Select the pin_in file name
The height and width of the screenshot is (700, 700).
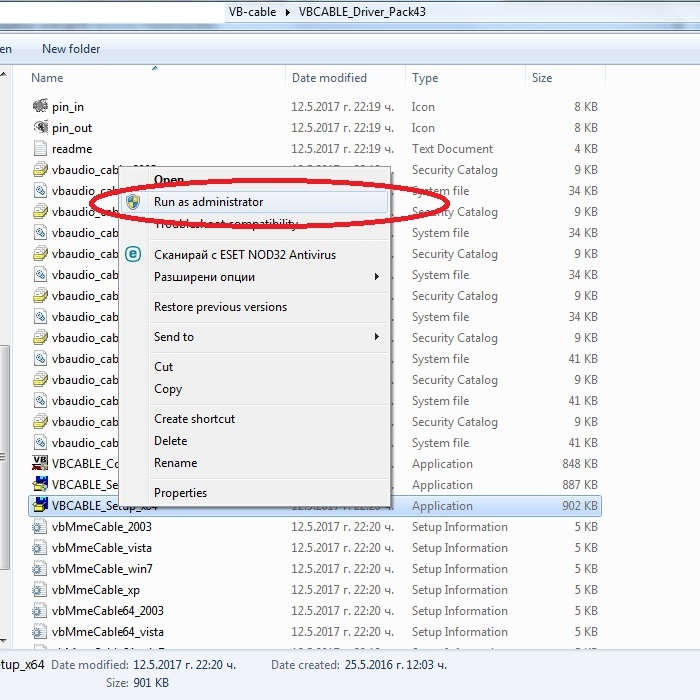68,107
